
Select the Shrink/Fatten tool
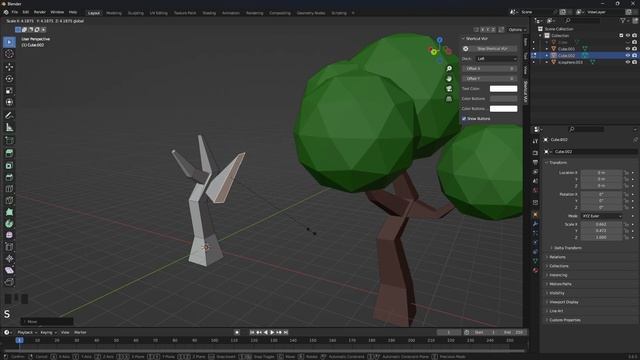9,258
